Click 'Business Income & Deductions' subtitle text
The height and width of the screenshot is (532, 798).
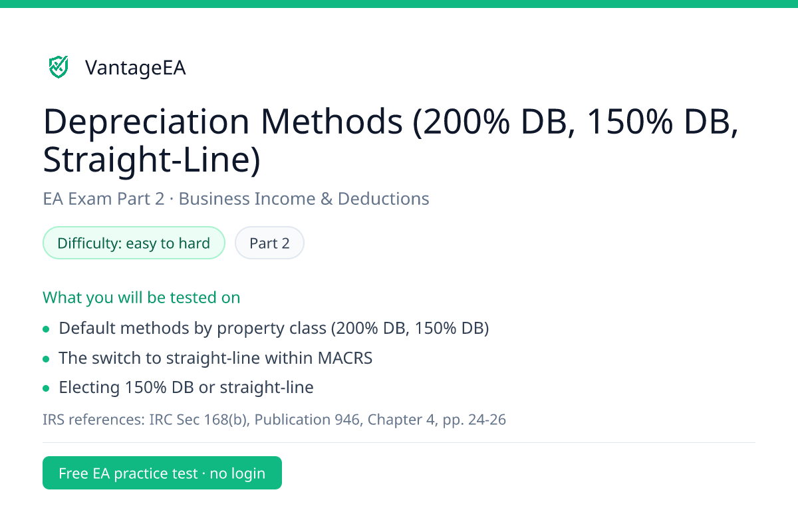[304, 199]
